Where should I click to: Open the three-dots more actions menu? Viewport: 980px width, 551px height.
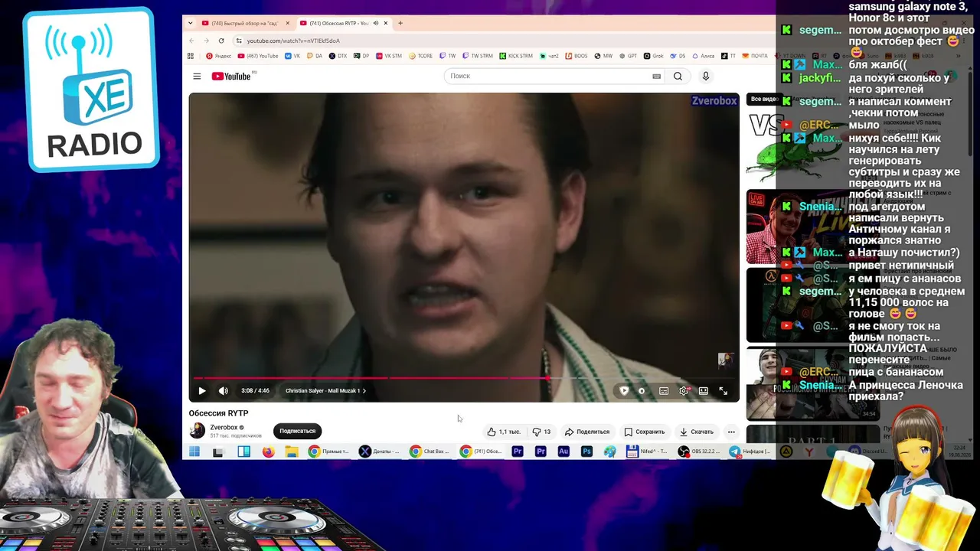point(731,432)
